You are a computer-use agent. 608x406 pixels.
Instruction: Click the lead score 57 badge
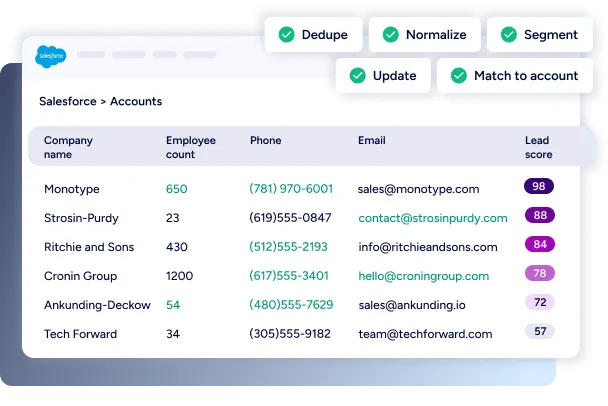[x=540, y=331]
